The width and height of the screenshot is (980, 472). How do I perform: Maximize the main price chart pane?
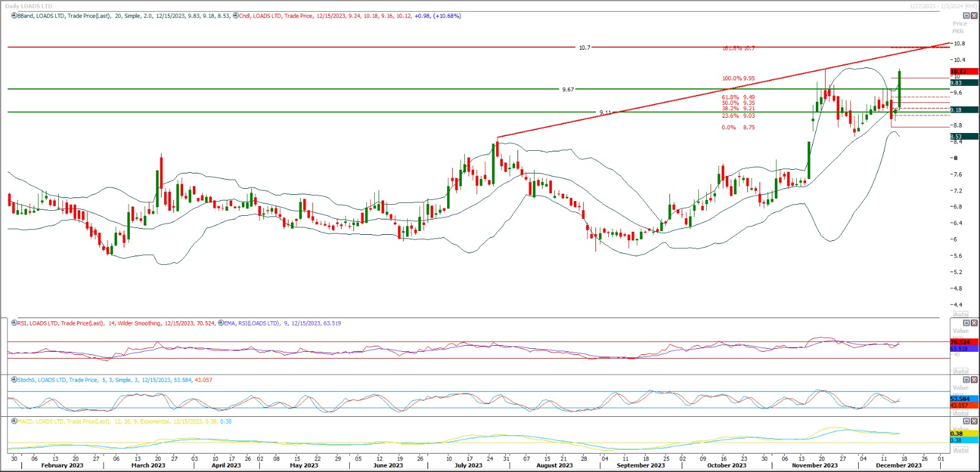[x=967, y=16]
